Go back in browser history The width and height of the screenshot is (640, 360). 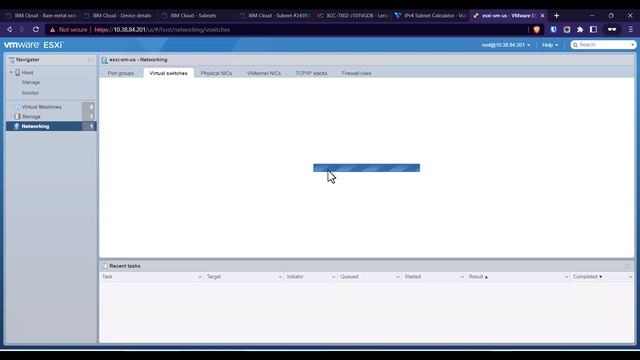pos(9,29)
